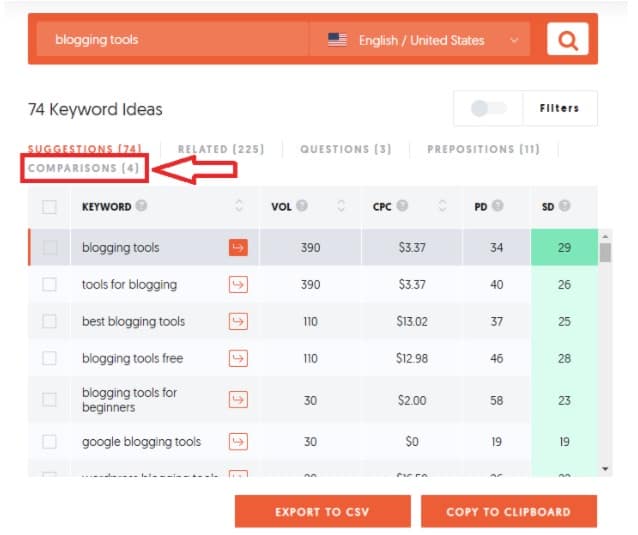Image resolution: width=638 pixels, height=535 pixels.
Task: Click help icon next to CPC header
Action: 402,206
